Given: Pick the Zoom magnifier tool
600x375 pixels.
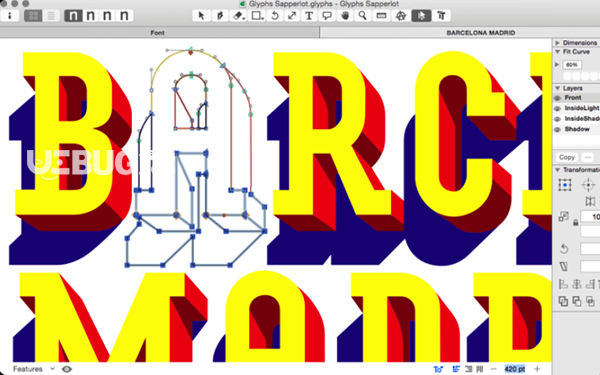Looking at the screenshot, I should point(363,16).
